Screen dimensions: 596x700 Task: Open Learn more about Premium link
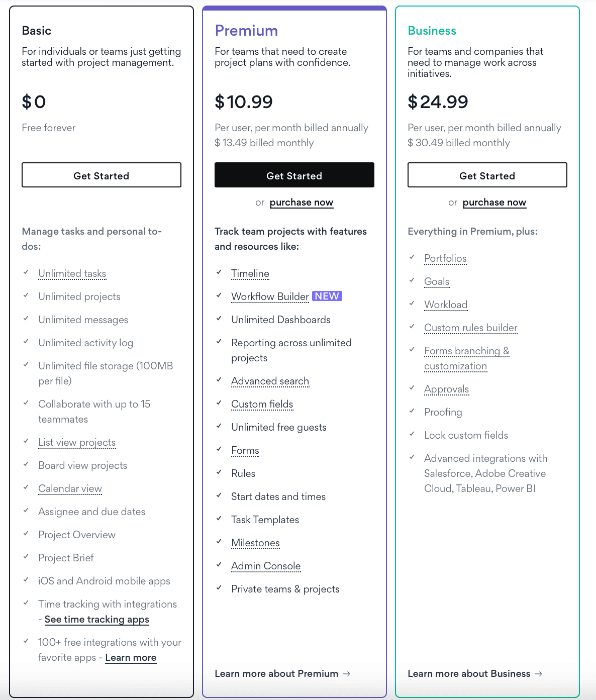click(276, 673)
